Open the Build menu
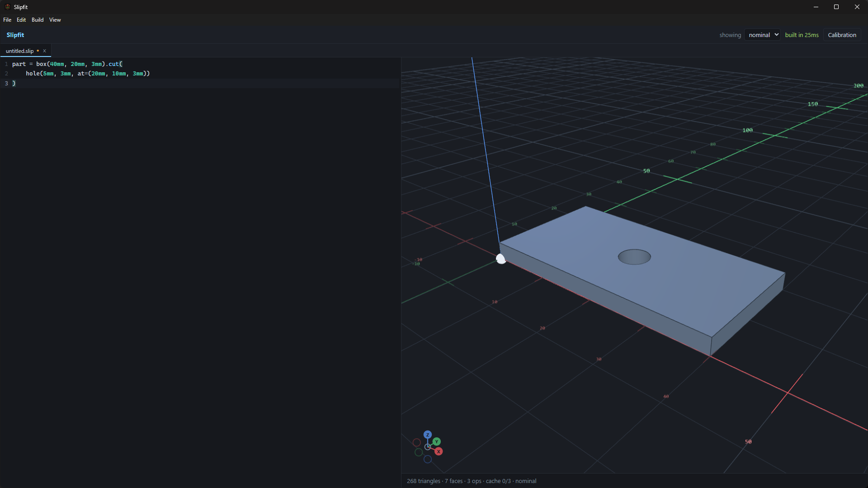Image resolution: width=868 pixels, height=488 pixels. [38, 20]
